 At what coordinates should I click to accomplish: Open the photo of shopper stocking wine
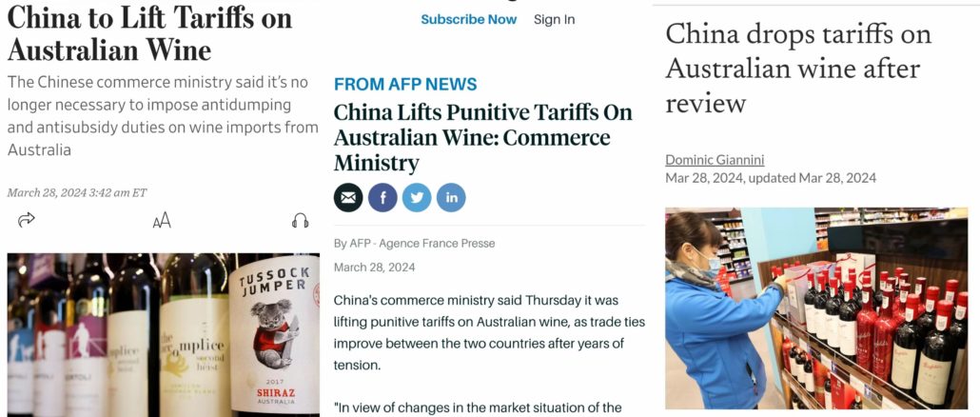pos(815,308)
